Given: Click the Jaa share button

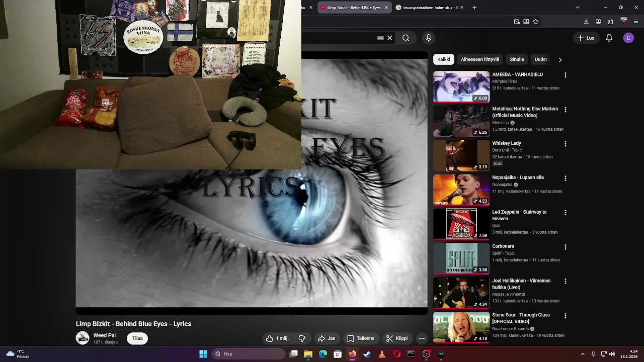Looking at the screenshot, I should click(x=327, y=338).
